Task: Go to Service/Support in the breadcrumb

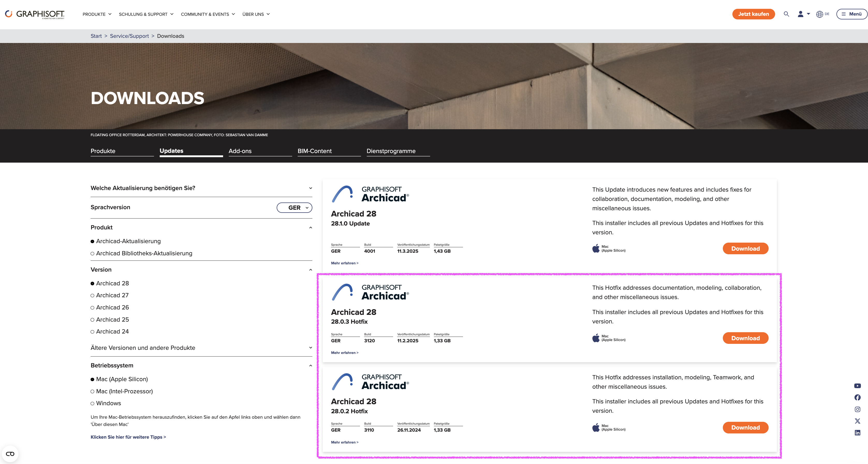Action: tap(129, 36)
